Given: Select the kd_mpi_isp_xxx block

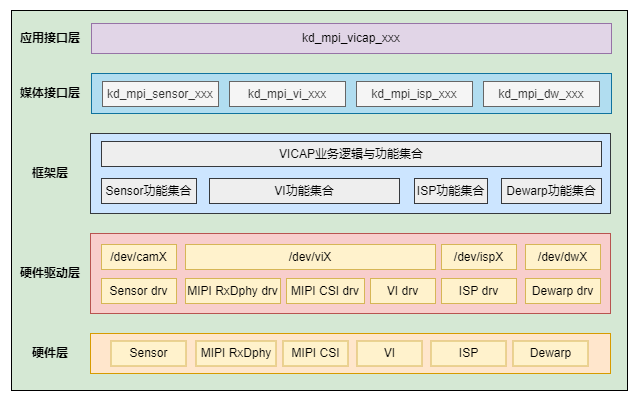Looking at the screenshot, I should coord(414,94).
